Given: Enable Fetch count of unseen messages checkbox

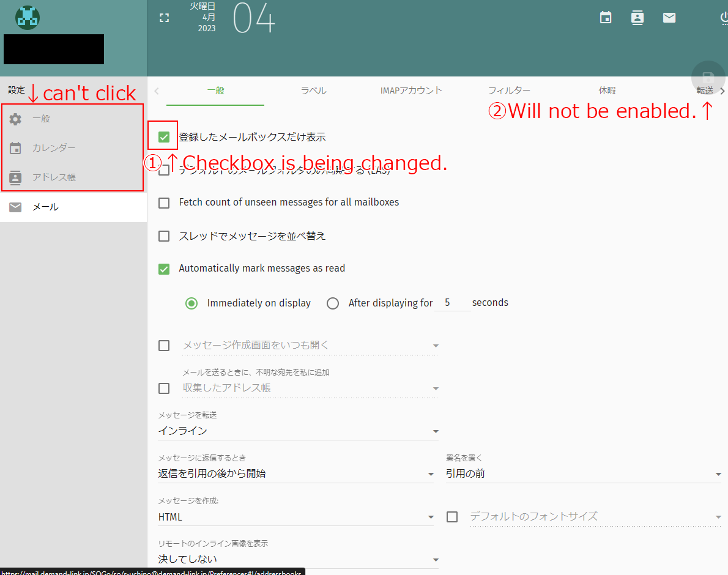Looking at the screenshot, I should point(164,203).
